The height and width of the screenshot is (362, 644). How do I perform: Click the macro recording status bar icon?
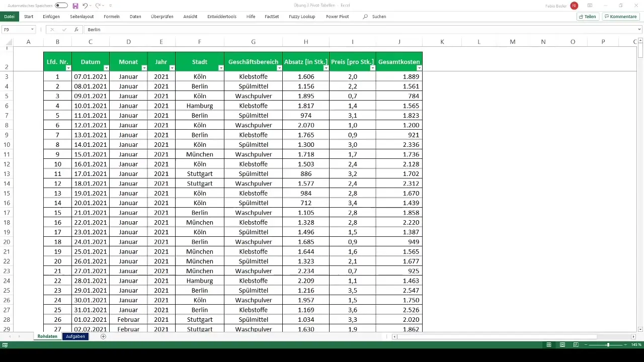[x=5, y=345]
